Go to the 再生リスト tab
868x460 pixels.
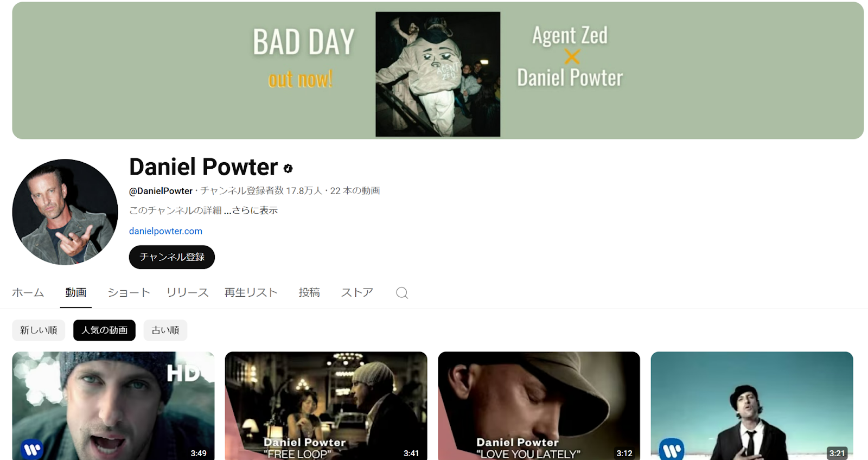[x=251, y=293]
